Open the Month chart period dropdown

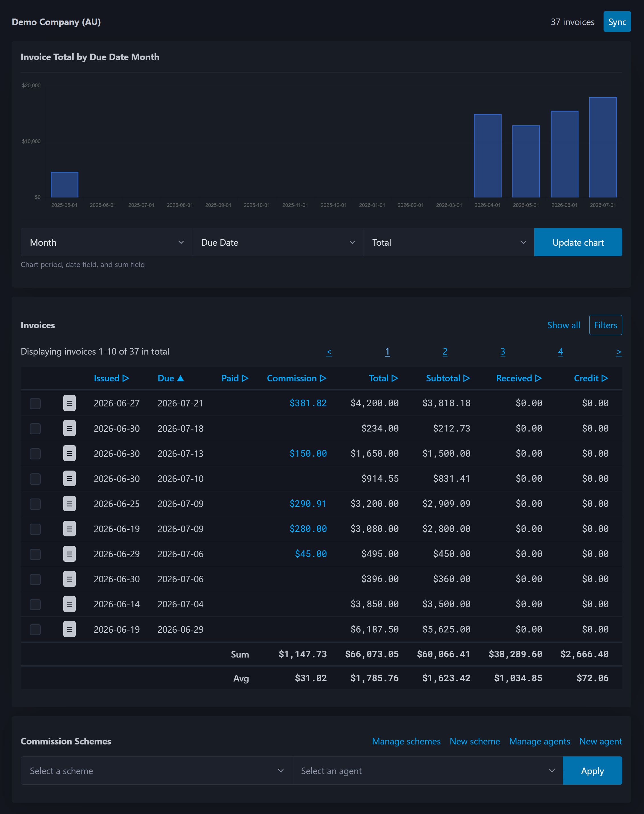(x=106, y=242)
